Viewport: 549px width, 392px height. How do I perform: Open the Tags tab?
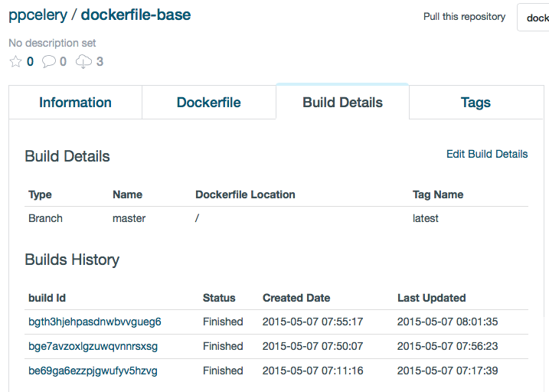pyautogui.click(x=475, y=103)
